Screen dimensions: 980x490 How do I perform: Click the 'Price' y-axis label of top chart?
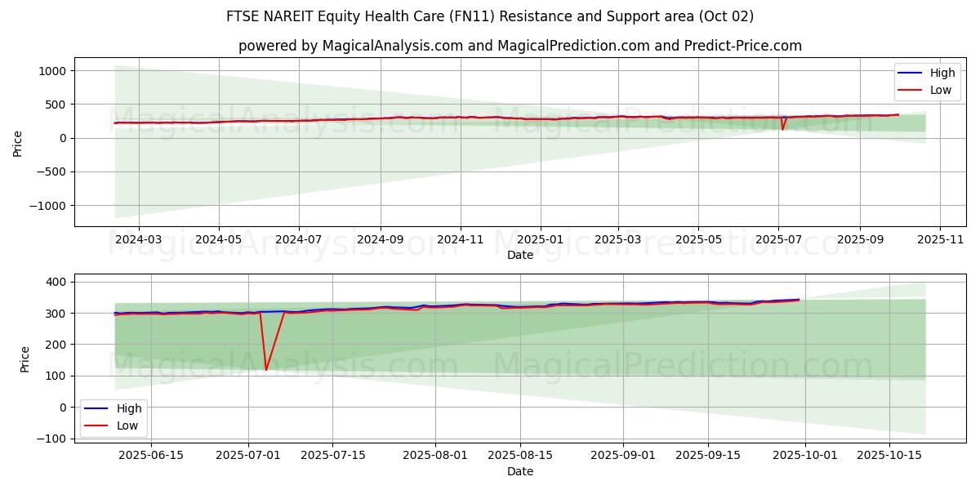pyautogui.click(x=18, y=142)
